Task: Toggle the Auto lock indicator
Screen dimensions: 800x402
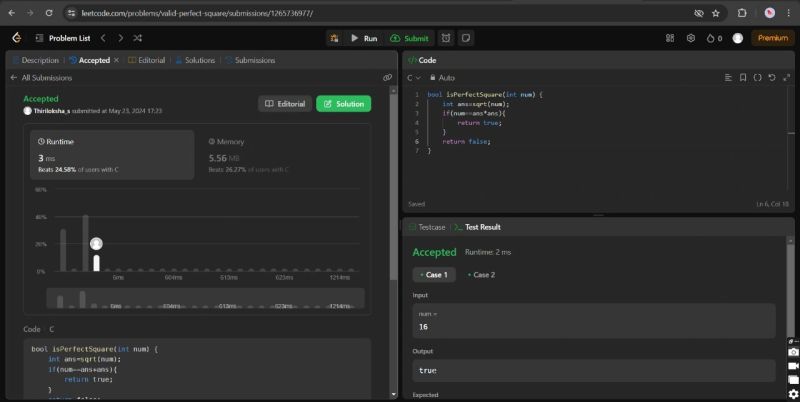Action: click(x=442, y=78)
